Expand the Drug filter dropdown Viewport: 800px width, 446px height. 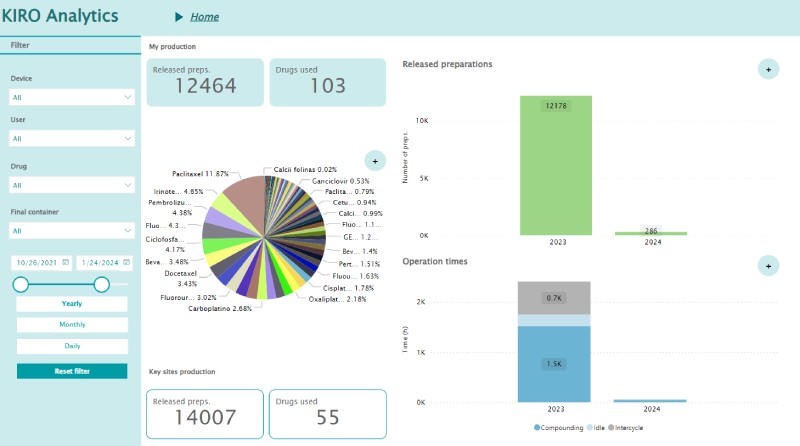tap(72, 185)
